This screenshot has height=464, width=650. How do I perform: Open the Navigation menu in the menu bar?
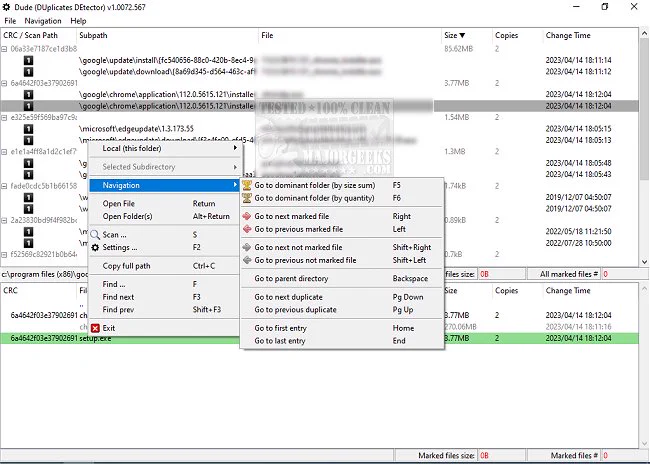(x=43, y=21)
